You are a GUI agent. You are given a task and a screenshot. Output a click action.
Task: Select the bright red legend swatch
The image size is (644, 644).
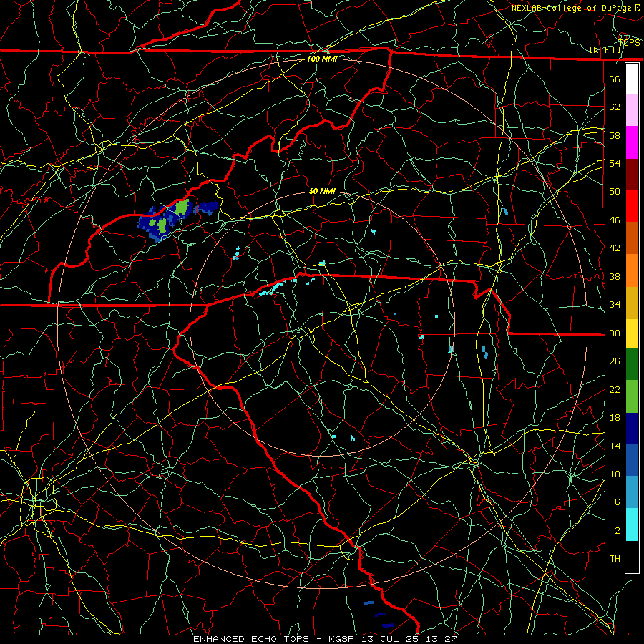click(x=632, y=206)
